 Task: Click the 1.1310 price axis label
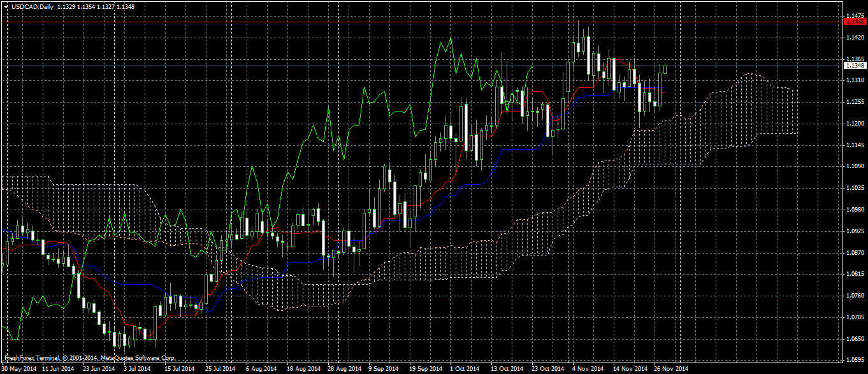click(x=855, y=80)
